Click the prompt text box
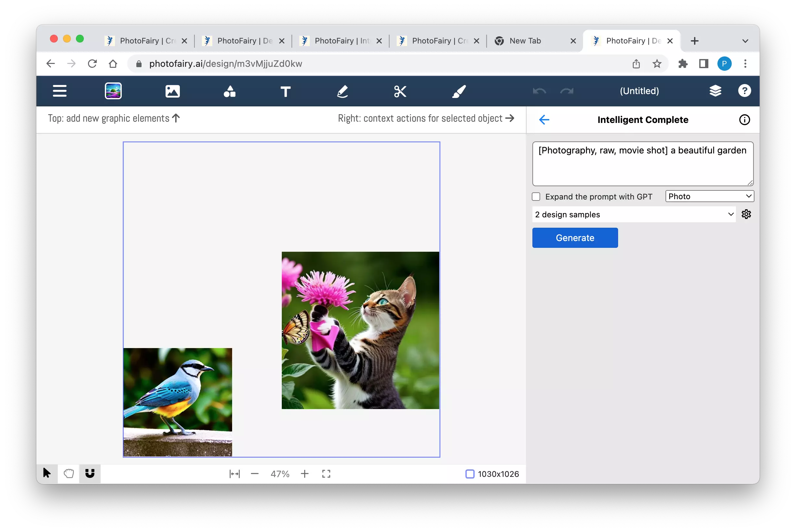The image size is (796, 532). coord(642,164)
